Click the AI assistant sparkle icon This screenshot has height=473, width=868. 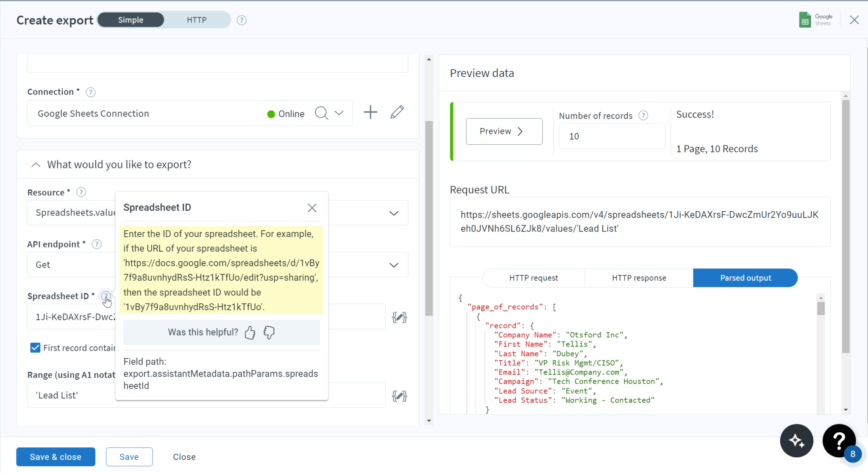point(796,441)
